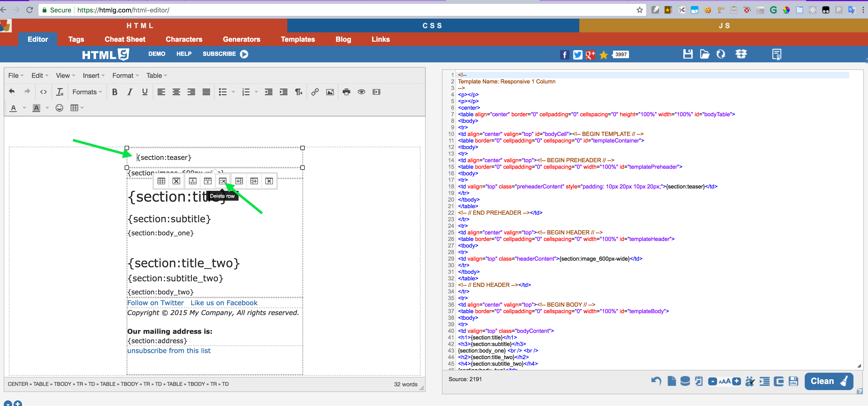The width and height of the screenshot is (868, 406).
Task: Click the Clean button
Action: pos(829,381)
